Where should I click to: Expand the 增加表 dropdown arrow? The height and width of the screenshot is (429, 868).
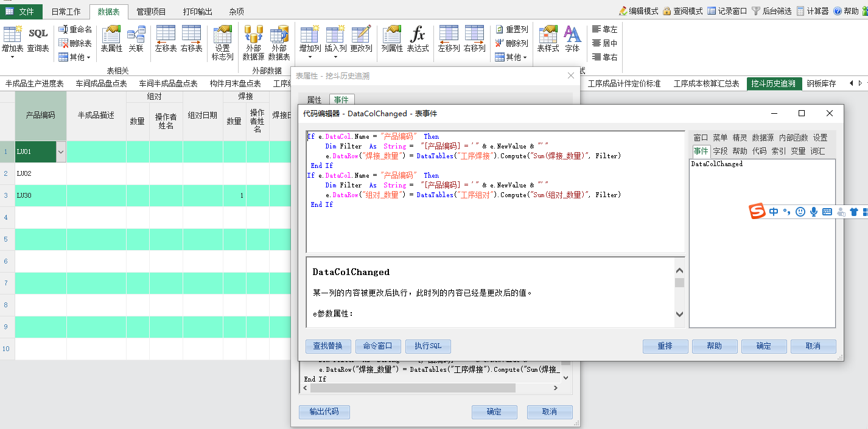click(12, 57)
